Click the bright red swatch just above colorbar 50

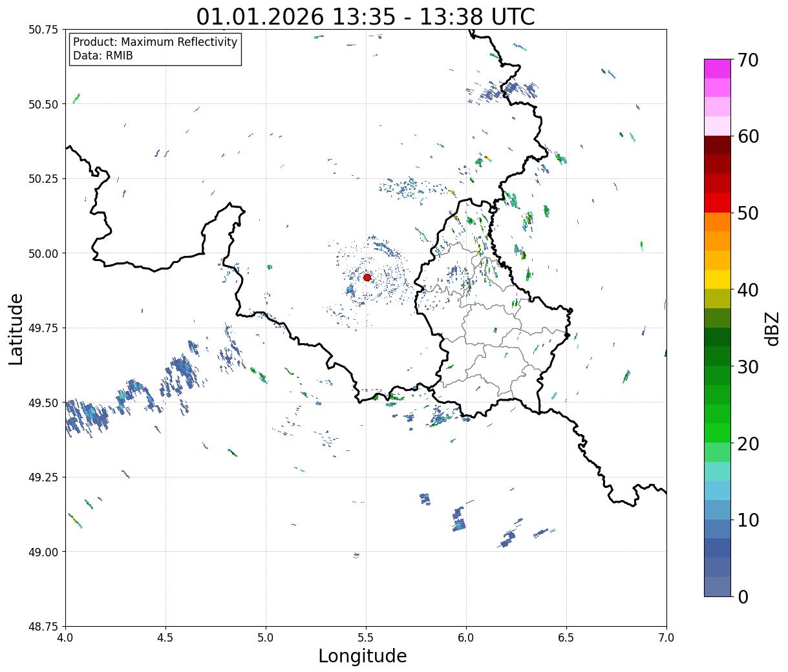pyautogui.click(x=718, y=203)
